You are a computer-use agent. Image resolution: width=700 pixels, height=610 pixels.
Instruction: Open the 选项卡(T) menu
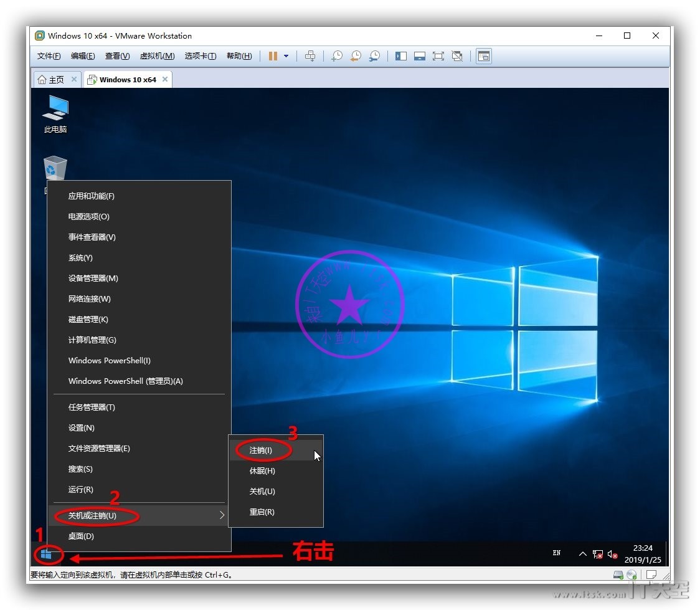pyautogui.click(x=201, y=56)
